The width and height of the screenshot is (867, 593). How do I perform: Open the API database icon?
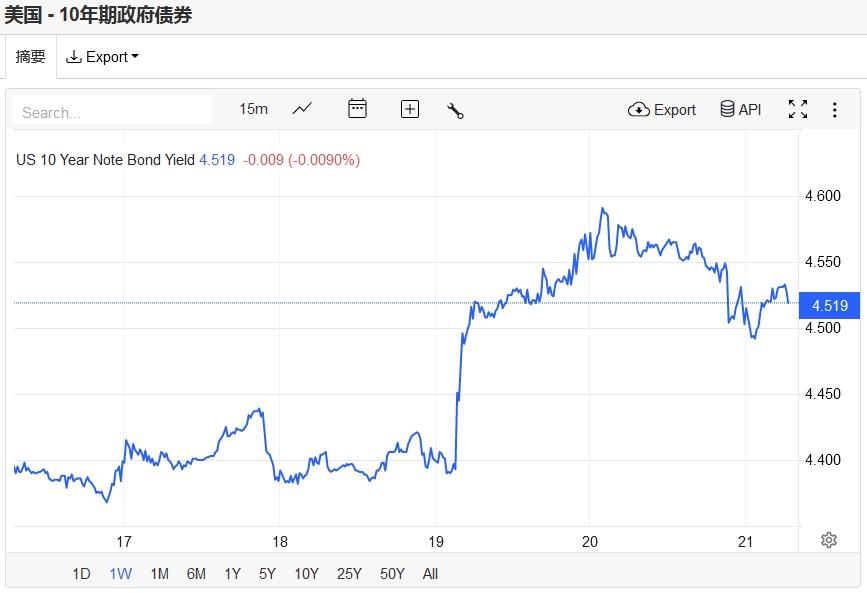point(741,109)
